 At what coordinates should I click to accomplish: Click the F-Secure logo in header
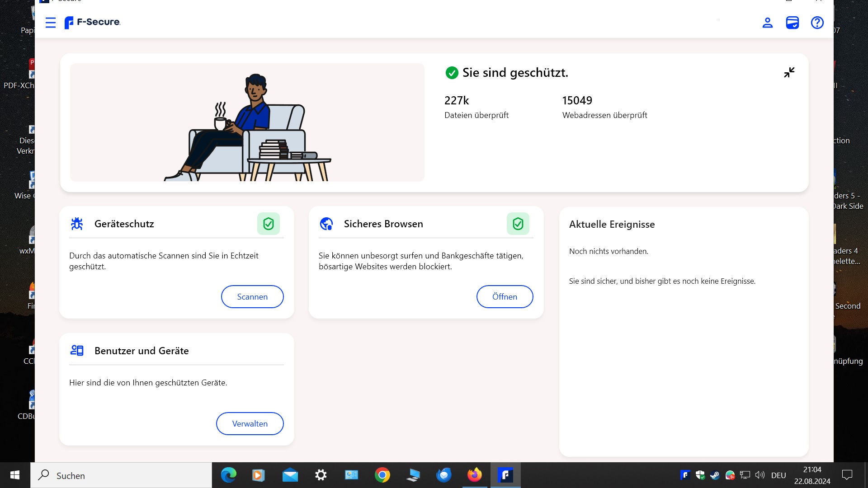click(x=93, y=22)
